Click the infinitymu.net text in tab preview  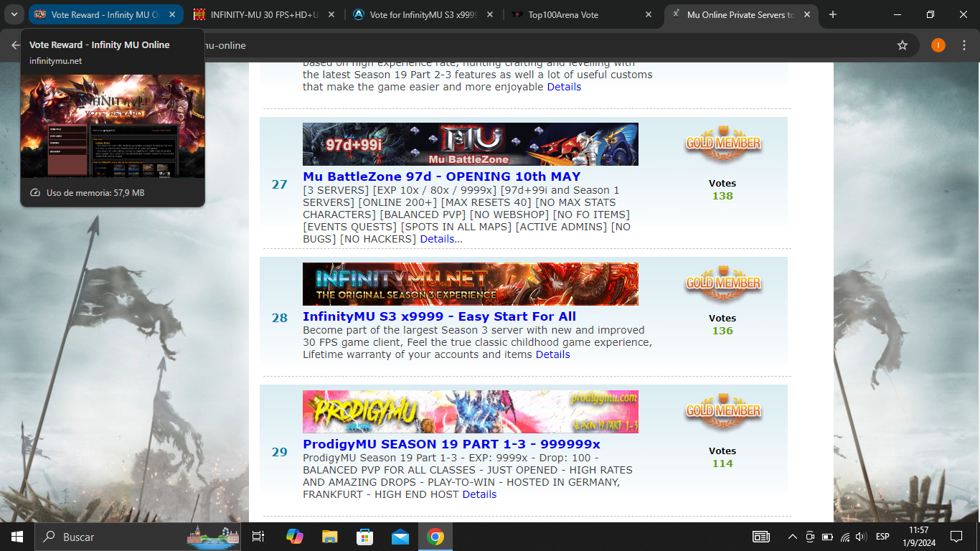55,61
